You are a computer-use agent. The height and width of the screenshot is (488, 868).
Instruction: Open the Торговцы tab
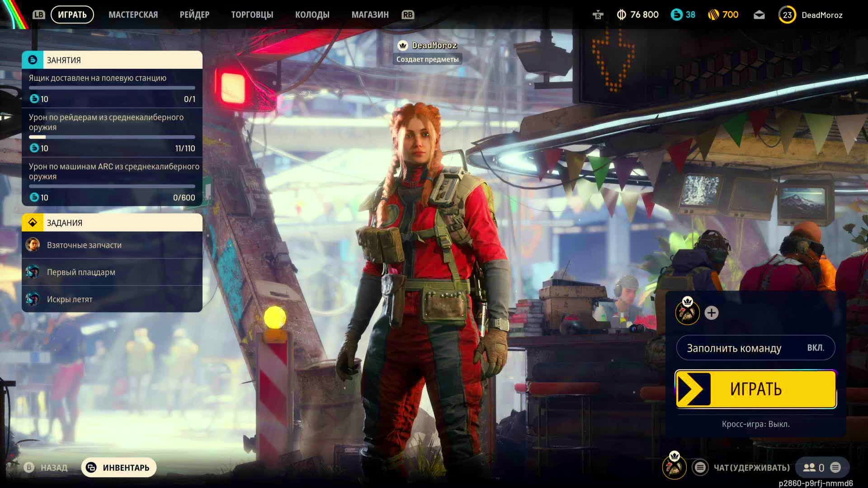tap(252, 15)
